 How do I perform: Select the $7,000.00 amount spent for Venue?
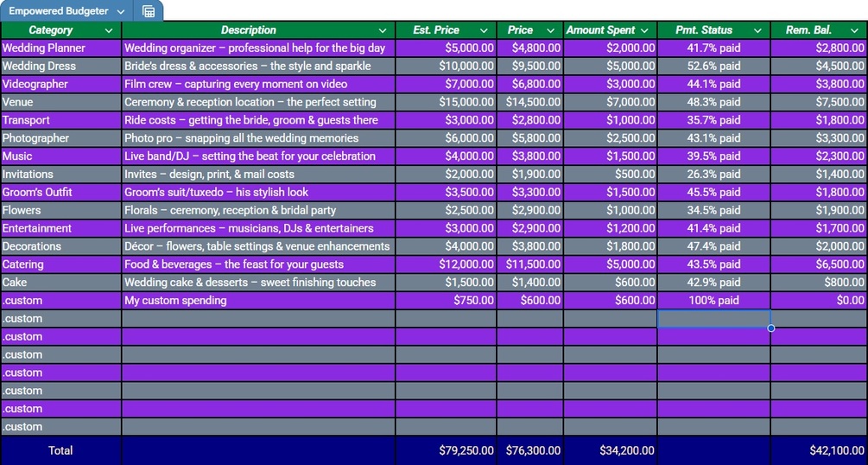pos(611,102)
